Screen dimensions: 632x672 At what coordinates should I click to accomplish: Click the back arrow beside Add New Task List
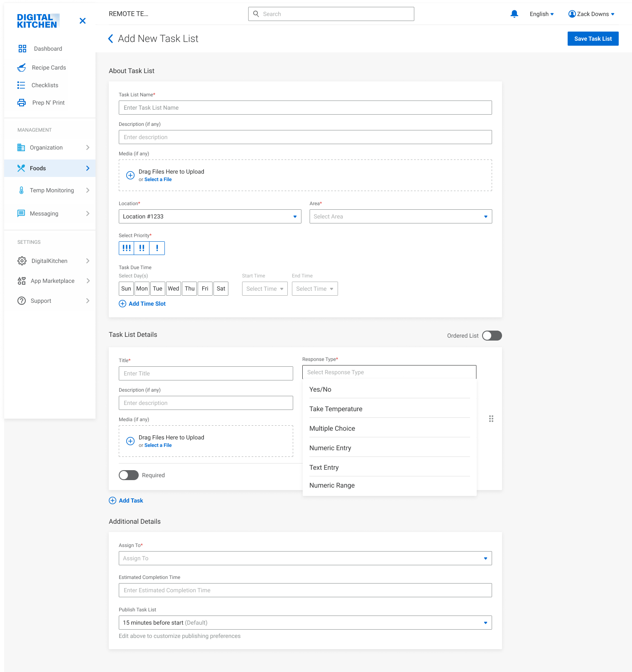coord(110,39)
